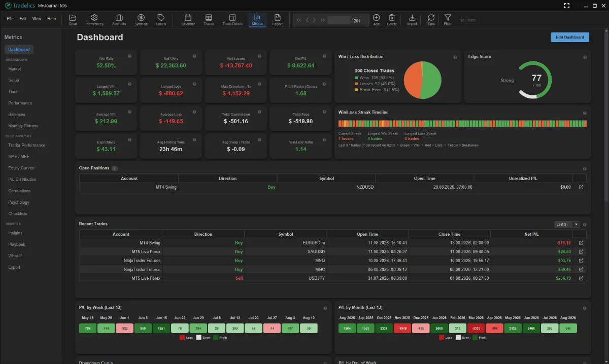Open the USDJPY trade details link icon

coord(581,278)
